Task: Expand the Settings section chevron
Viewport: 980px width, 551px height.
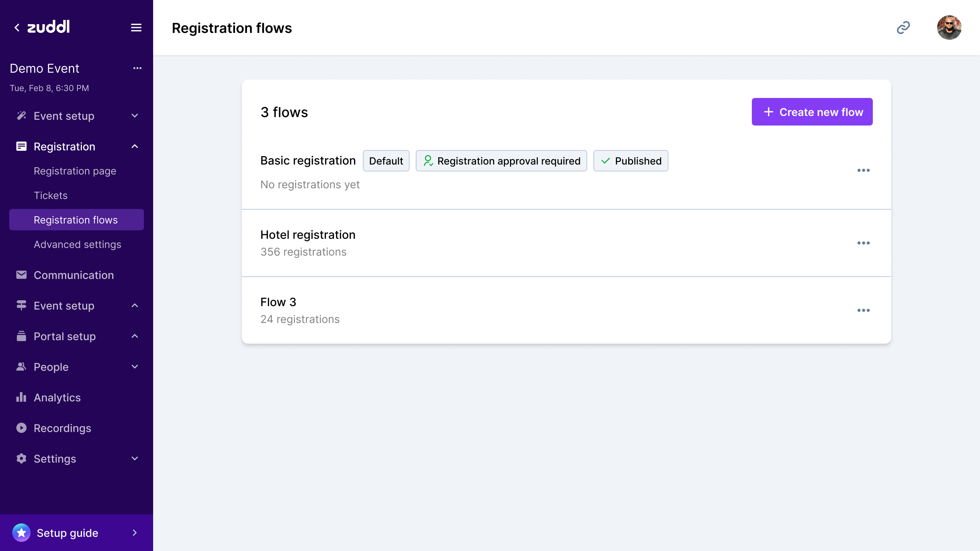Action: coord(135,458)
